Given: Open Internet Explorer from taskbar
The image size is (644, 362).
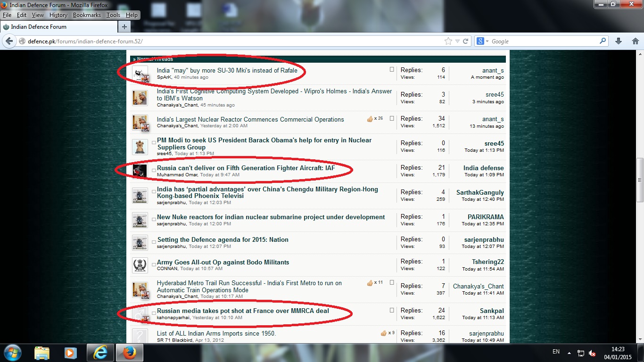Looking at the screenshot, I should (100, 353).
